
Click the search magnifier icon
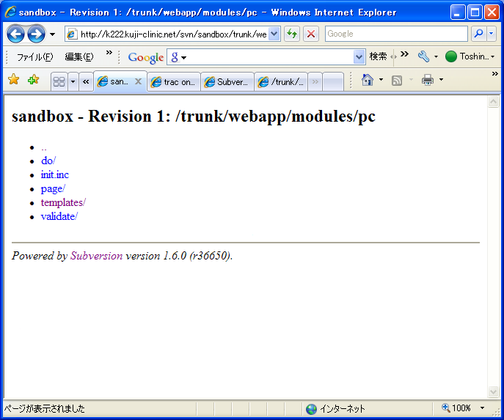point(478,34)
